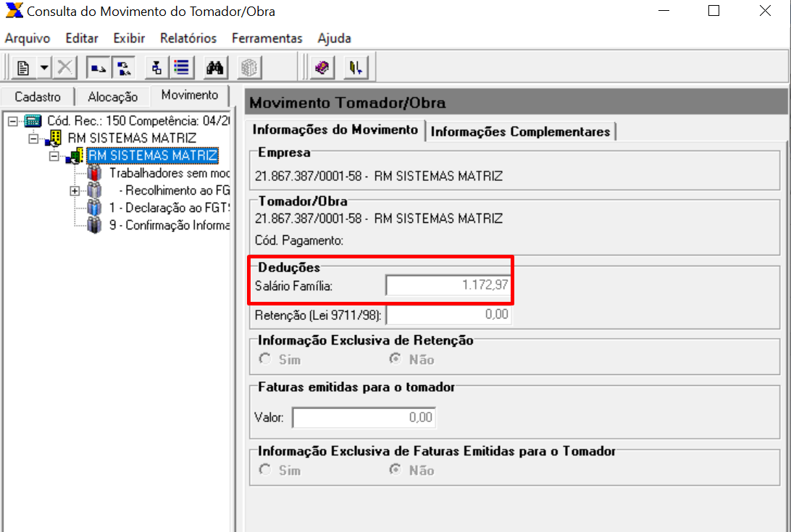
Task: Click the dark people icon for Confirmação
Action: (x=94, y=224)
